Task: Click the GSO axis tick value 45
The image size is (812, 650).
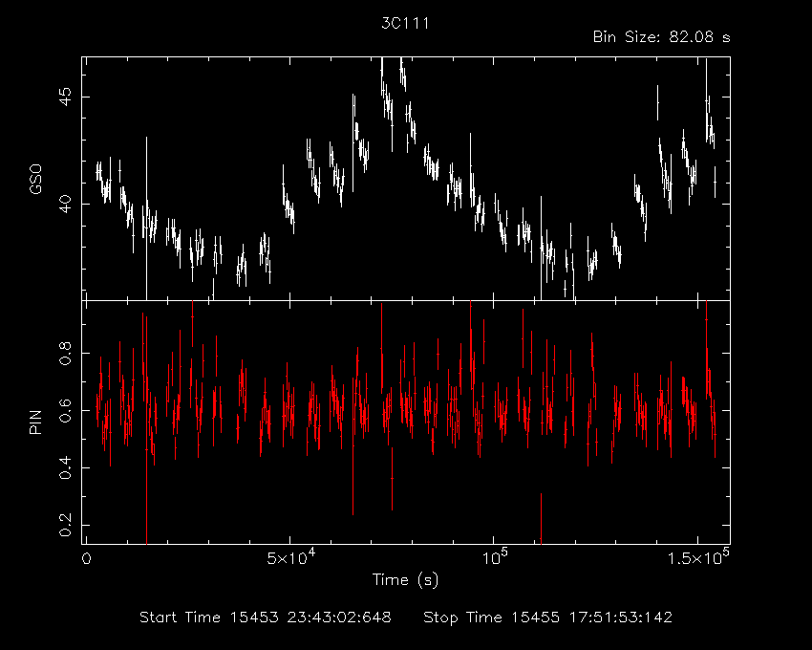Action: 65,97
